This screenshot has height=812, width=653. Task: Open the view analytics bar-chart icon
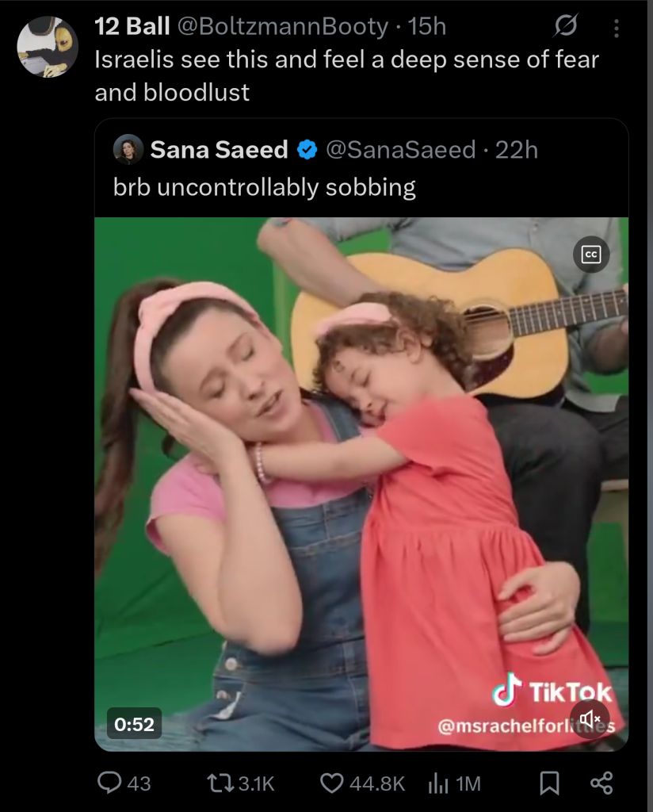coord(437,783)
